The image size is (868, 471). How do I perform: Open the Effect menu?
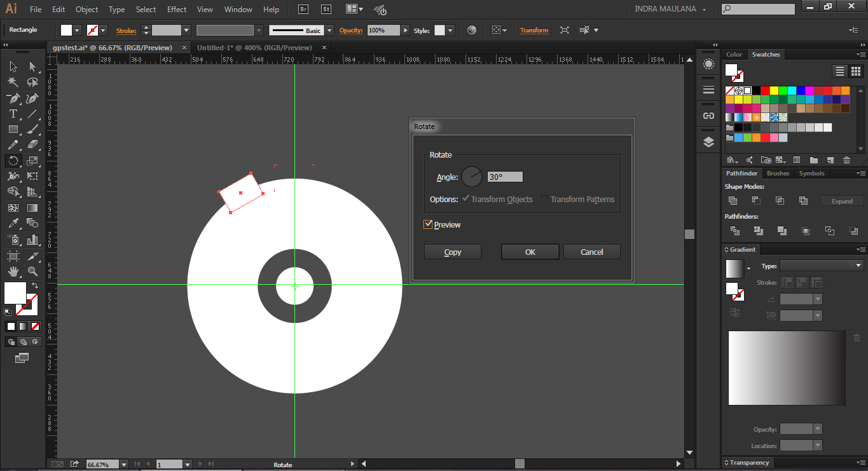[x=177, y=10]
